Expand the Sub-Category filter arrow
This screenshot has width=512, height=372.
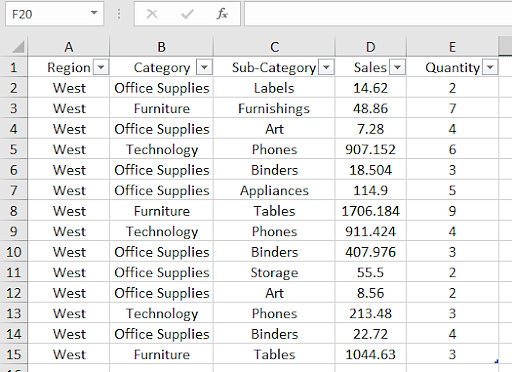coord(326,67)
